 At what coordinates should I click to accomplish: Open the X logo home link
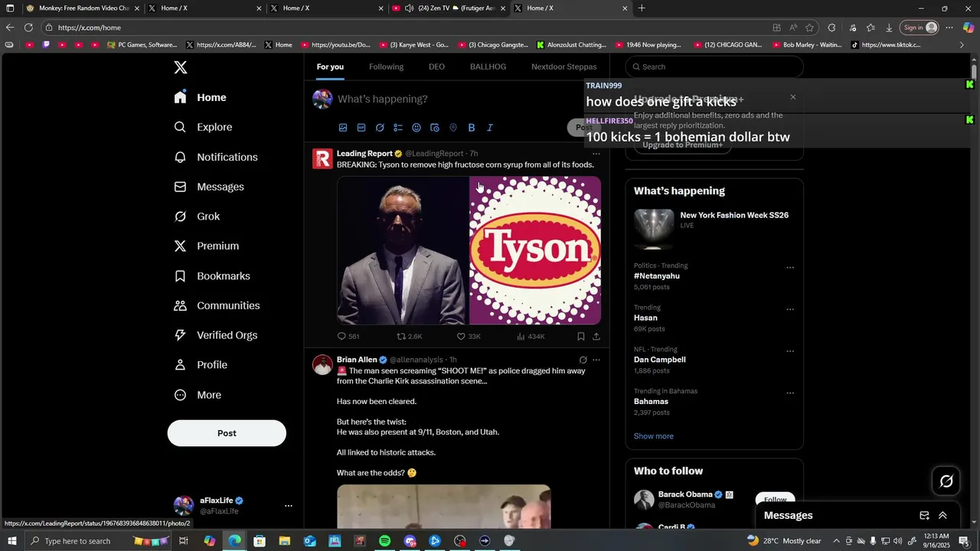pyautogui.click(x=181, y=67)
